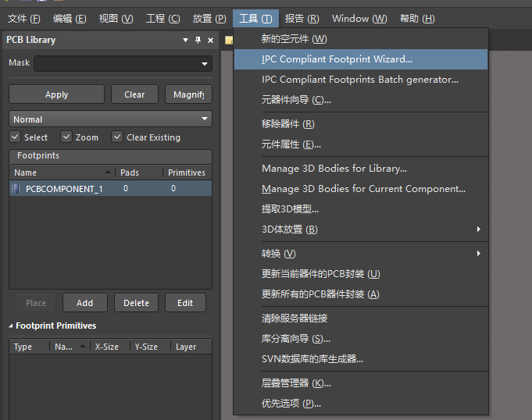Open the Mask combo box dropdown

tap(204, 64)
